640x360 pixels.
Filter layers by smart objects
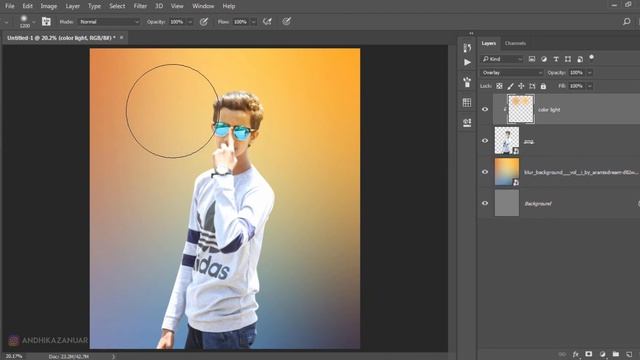point(580,59)
